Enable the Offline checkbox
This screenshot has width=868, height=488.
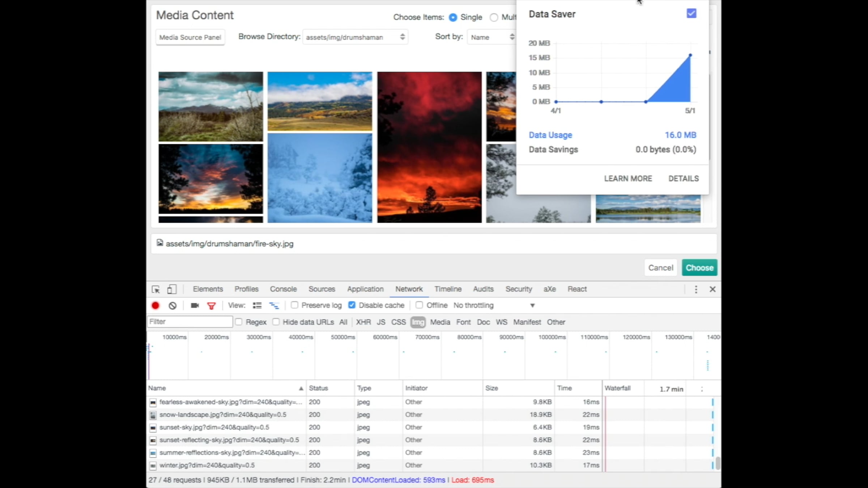pos(419,305)
